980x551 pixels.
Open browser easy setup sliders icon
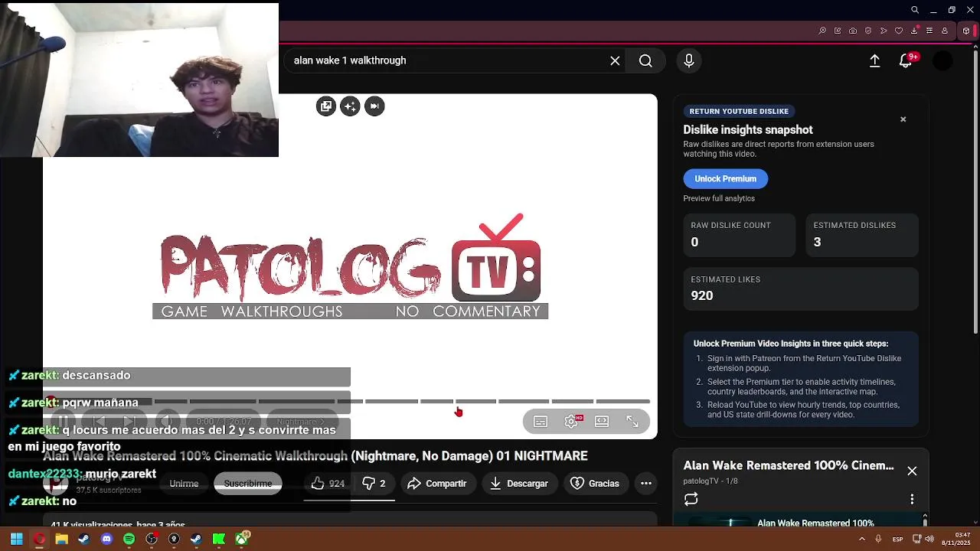[930, 31]
